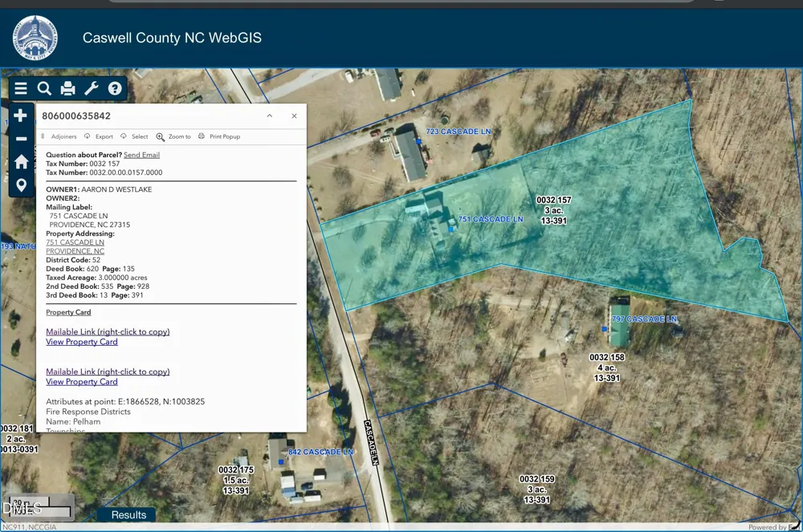Viewport: 803px width, 532px height.
Task: Activate the location pin tool
Action: pos(21,185)
